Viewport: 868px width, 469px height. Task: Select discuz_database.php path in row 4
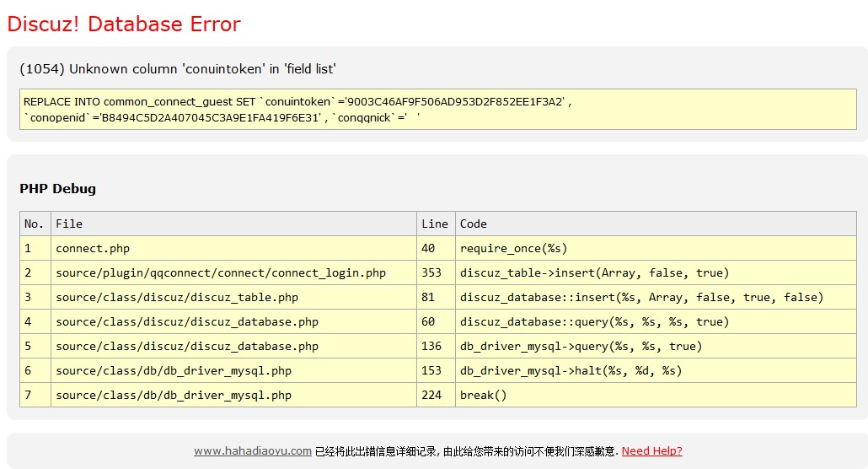click(x=233, y=321)
